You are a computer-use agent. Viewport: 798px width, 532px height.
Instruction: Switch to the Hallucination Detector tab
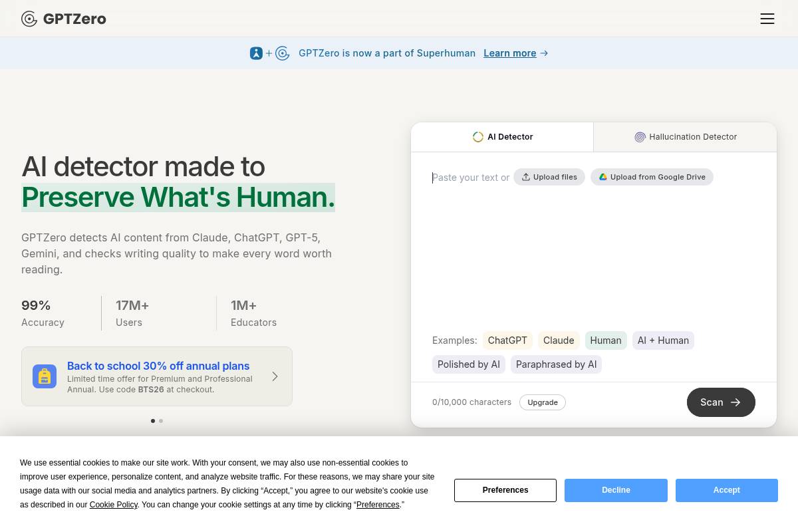[x=686, y=137]
